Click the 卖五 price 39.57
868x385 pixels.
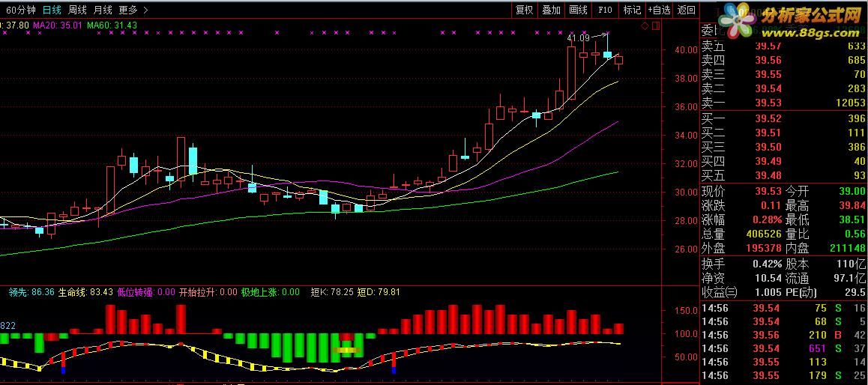(770, 46)
